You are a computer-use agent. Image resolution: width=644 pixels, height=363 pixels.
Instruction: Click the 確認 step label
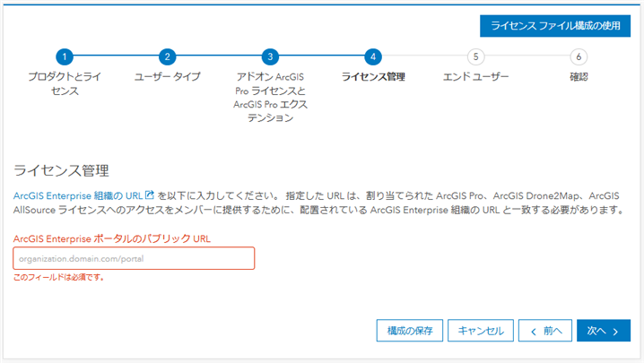click(579, 76)
